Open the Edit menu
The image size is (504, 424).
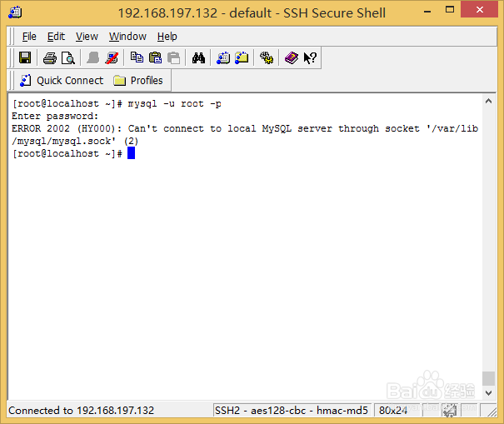coord(56,37)
